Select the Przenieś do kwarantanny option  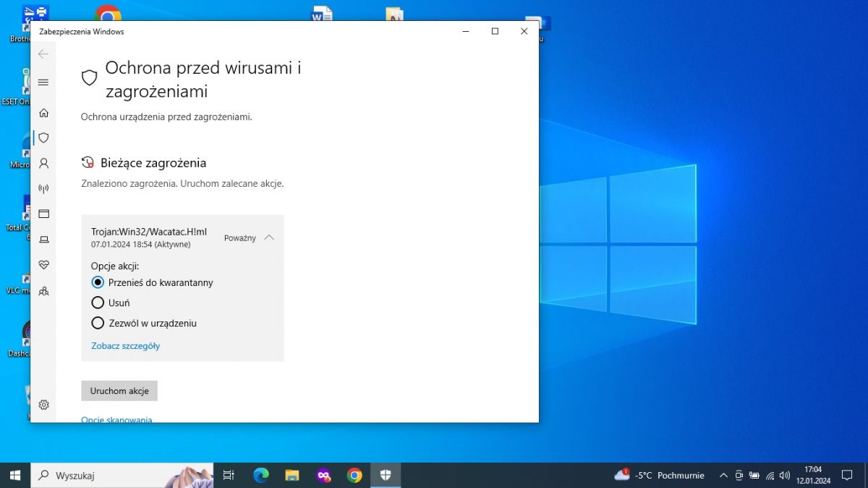coord(98,282)
